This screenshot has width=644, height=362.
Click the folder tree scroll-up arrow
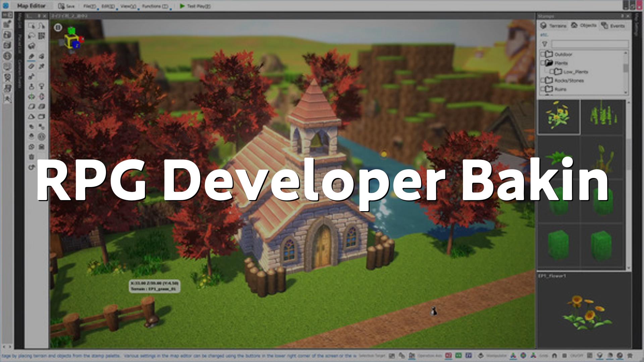tap(626, 53)
